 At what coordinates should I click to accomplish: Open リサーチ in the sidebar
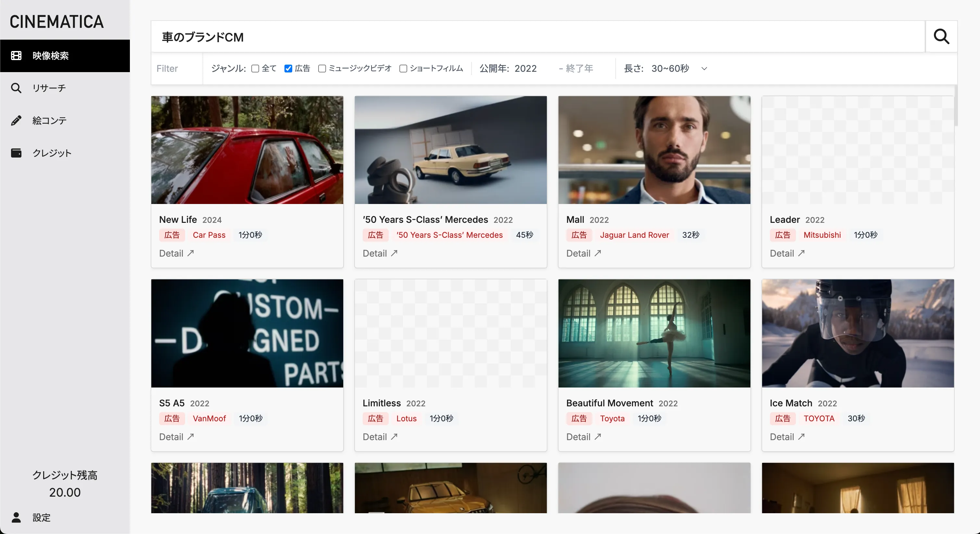pyautogui.click(x=65, y=88)
